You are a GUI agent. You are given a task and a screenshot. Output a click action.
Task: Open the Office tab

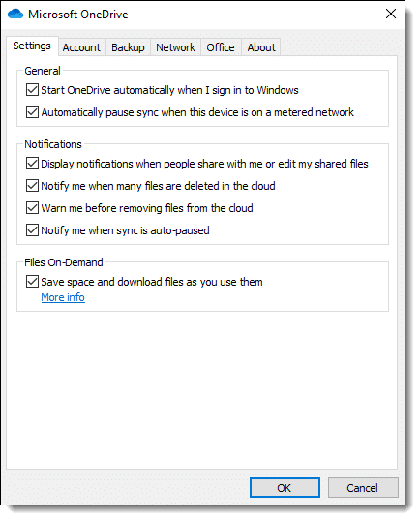pos(221,47)
